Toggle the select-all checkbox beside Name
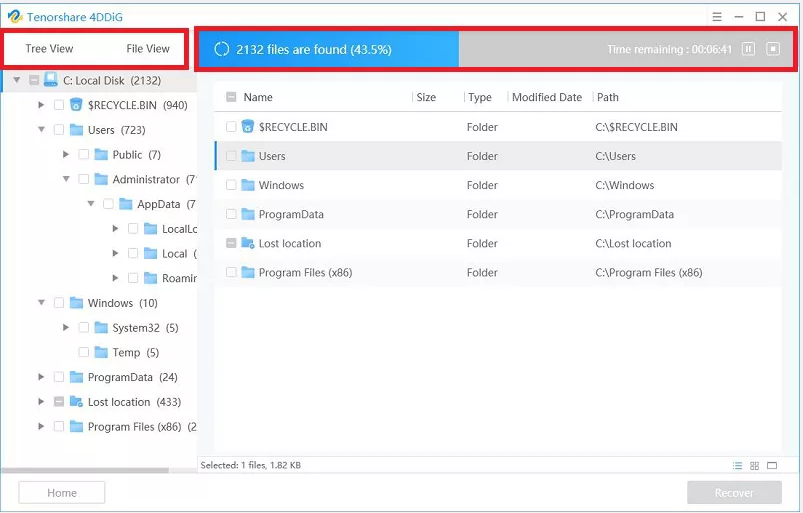The width and height of the screenshot is (803, 513). [232, 98]
